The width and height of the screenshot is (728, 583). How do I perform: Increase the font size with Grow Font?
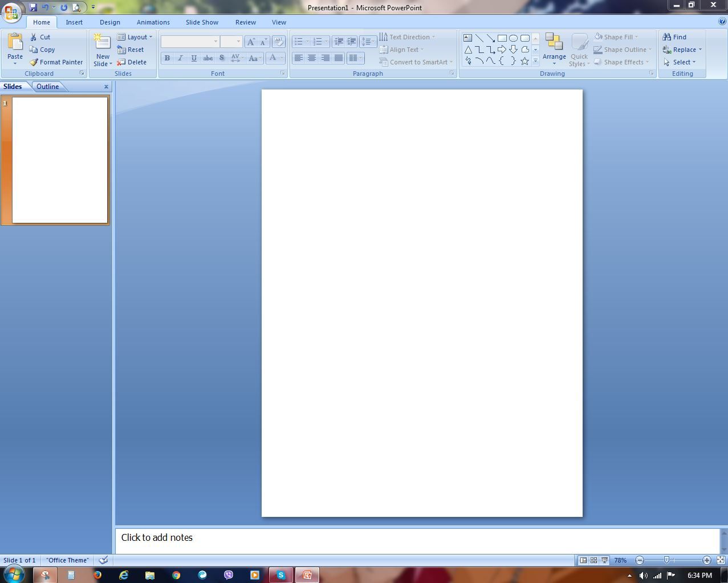point(251,42)
